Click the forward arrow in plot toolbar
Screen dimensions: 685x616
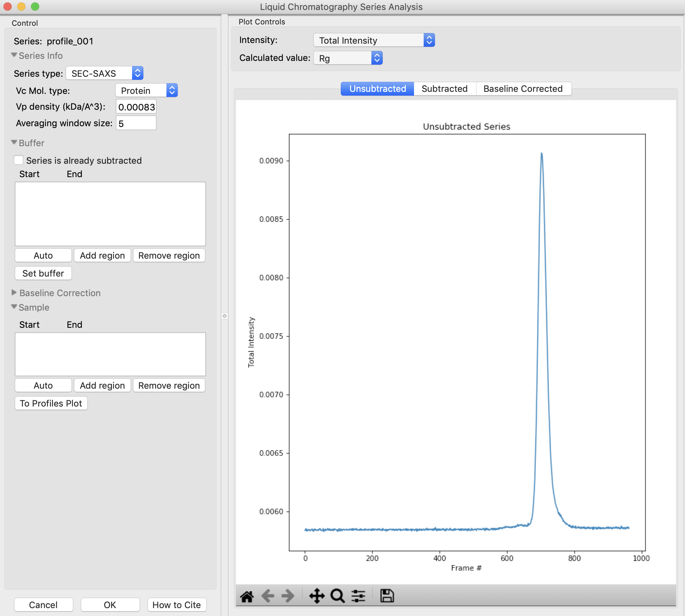click(288, 596)
